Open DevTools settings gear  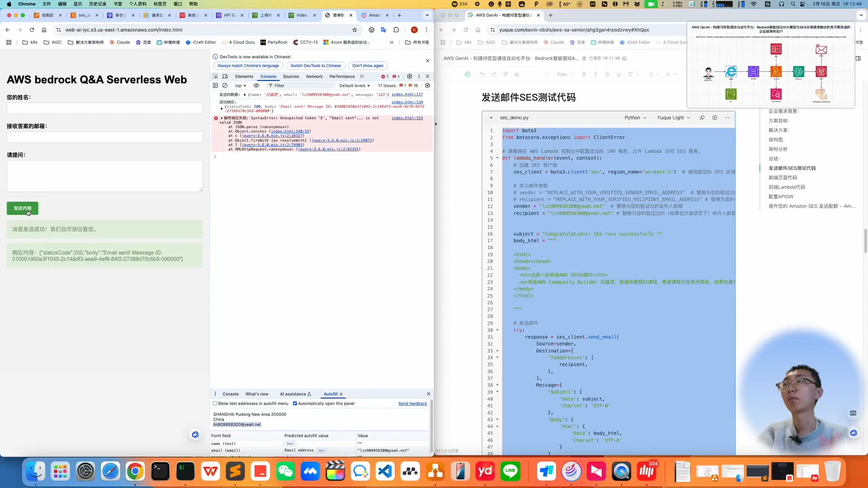point(410,76)
